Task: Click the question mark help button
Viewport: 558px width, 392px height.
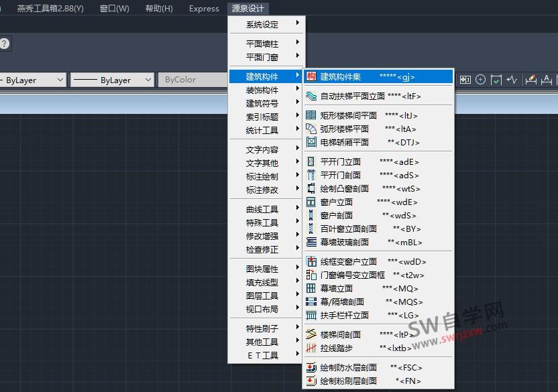Action: tap(5, 44)
